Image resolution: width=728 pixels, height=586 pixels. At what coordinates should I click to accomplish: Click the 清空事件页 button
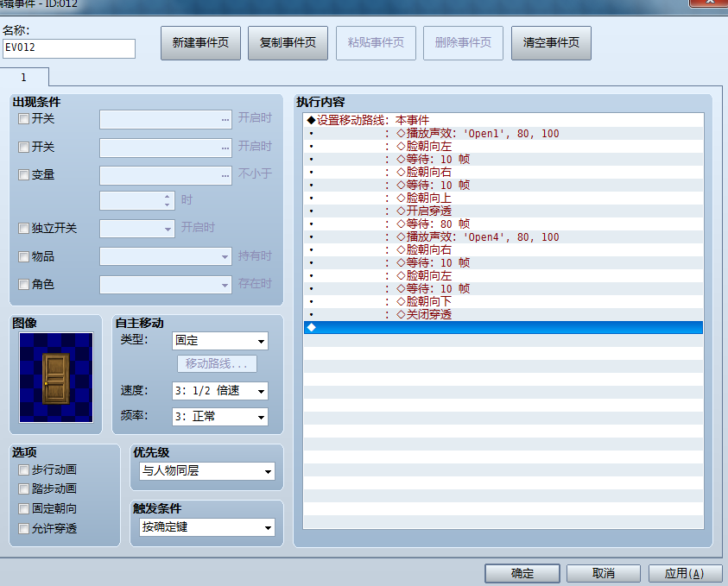click(551, 43)
